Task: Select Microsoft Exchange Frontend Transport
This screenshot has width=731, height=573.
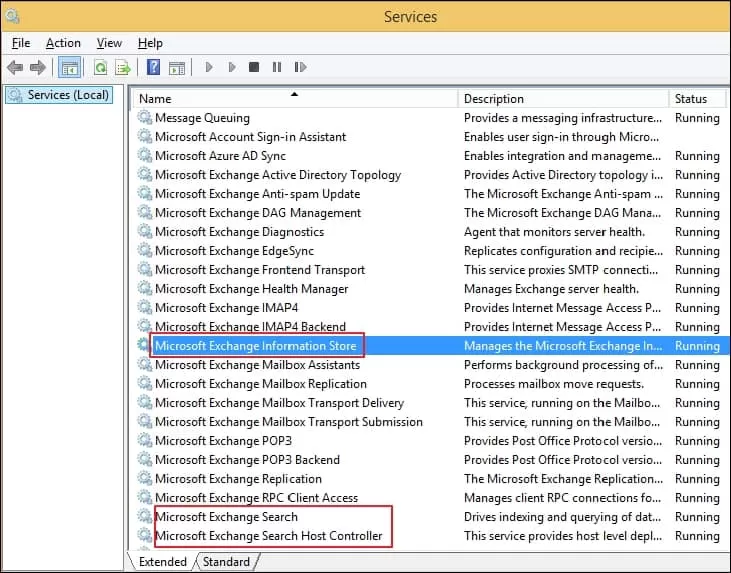Action: pos(260,269)
